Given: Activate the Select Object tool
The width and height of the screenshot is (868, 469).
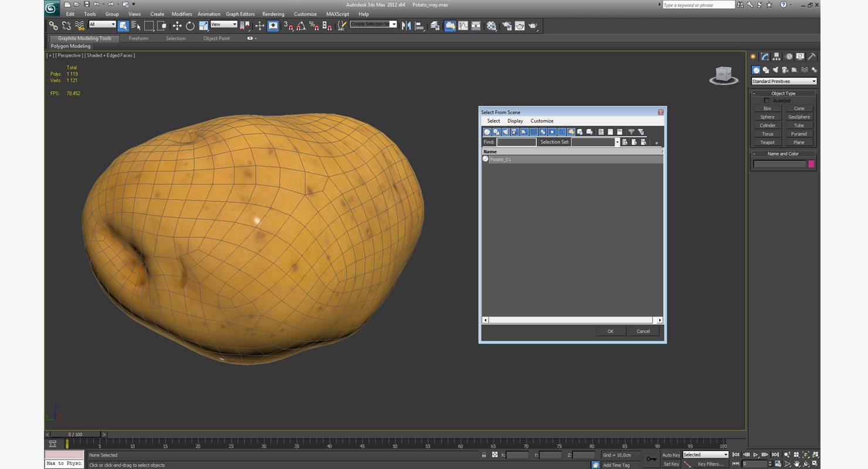Looking at the screenshot, I should pyautogui.click(x=123, y=26).
